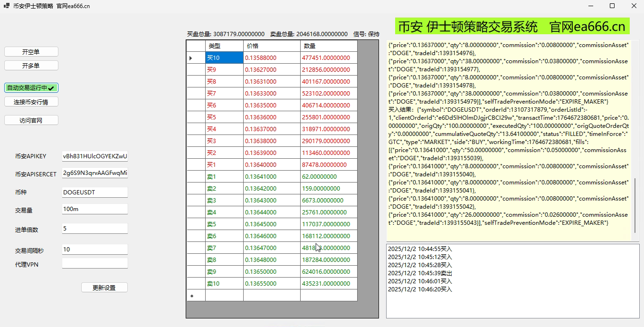Click the 币安APISERCET input field
Screen dimensions: 644x327
pyautogui.click(x=95, y=173)
